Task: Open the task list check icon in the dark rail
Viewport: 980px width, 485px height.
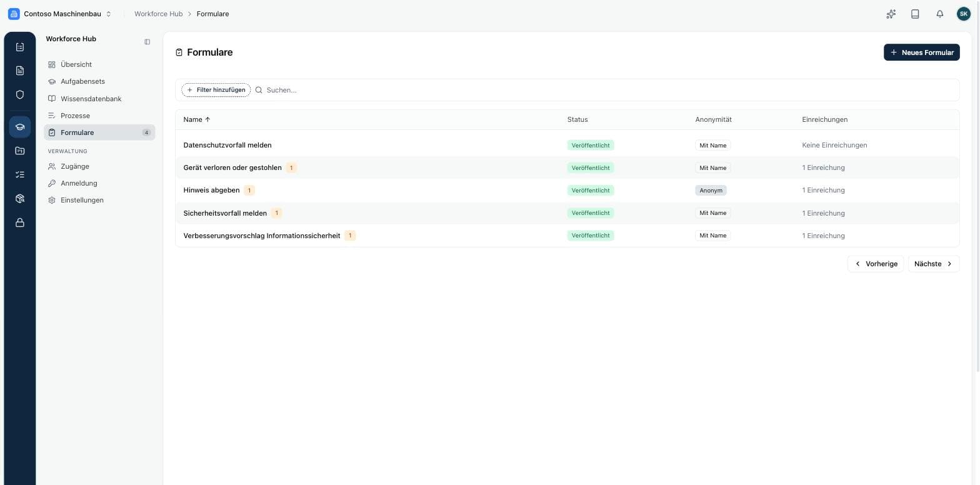Action: coord(19,175)
